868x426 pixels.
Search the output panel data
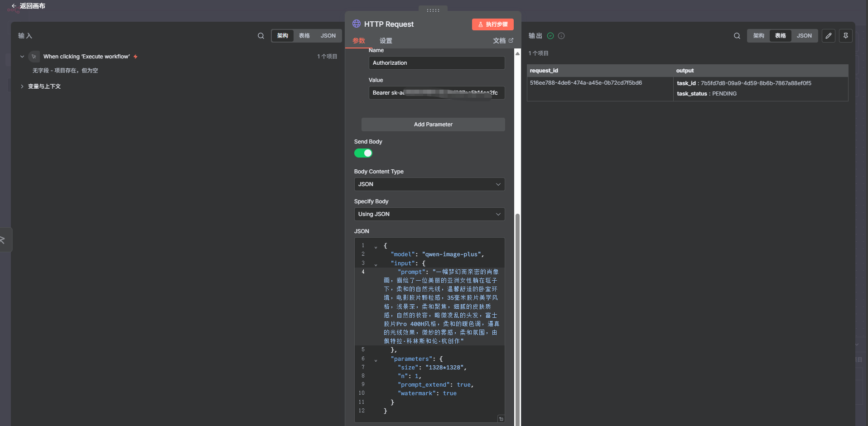pos(737,36)
